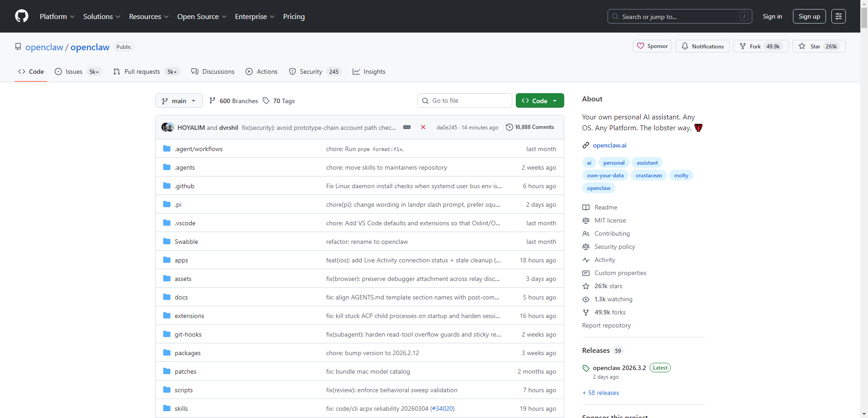
Task: Click the Sign up button
Action: tap(809, 16)
